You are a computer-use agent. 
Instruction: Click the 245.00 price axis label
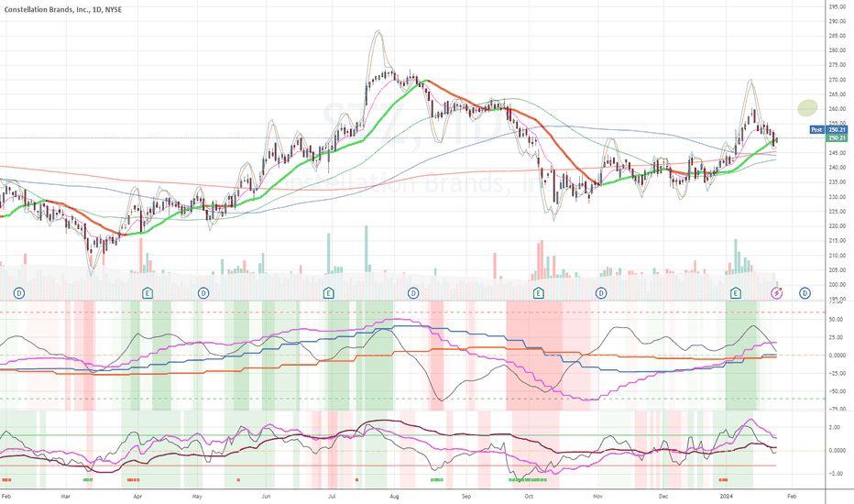point(838,152)
